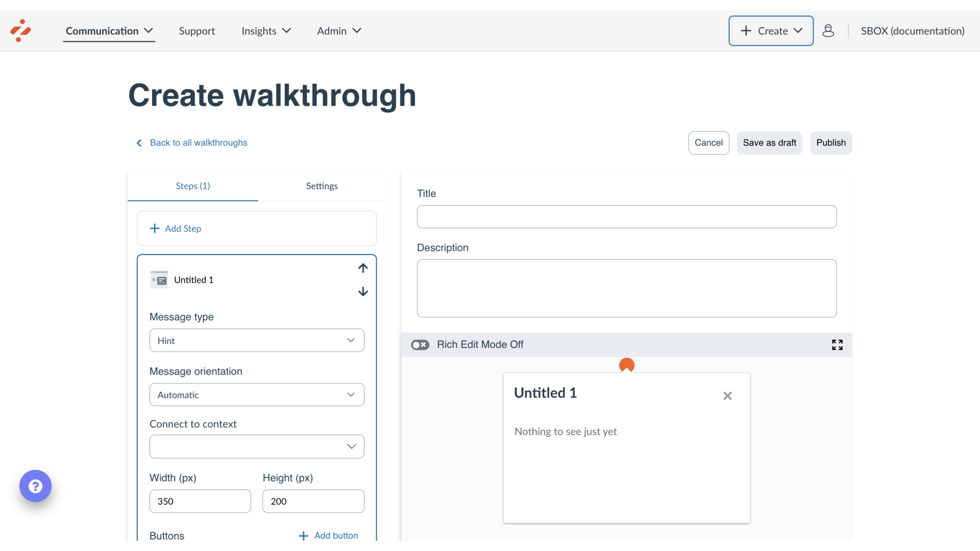The width and height of the screenshot is (980, 551).
Task: Click the Untitled 1 step type icon
Action: pos(159,280)
